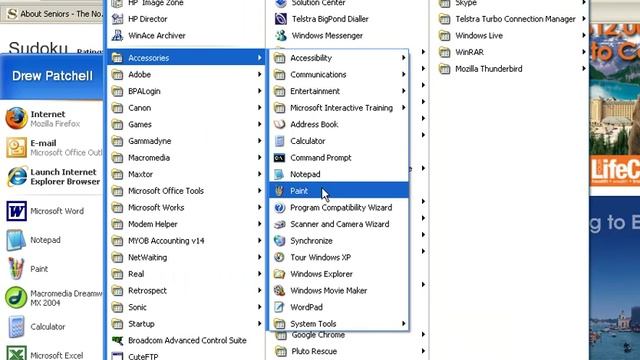Image resolution: width=640 pixels, height=360 pixels.
Task: Click the Drew Patchell user name header
Action: click(x=52, y=76)
